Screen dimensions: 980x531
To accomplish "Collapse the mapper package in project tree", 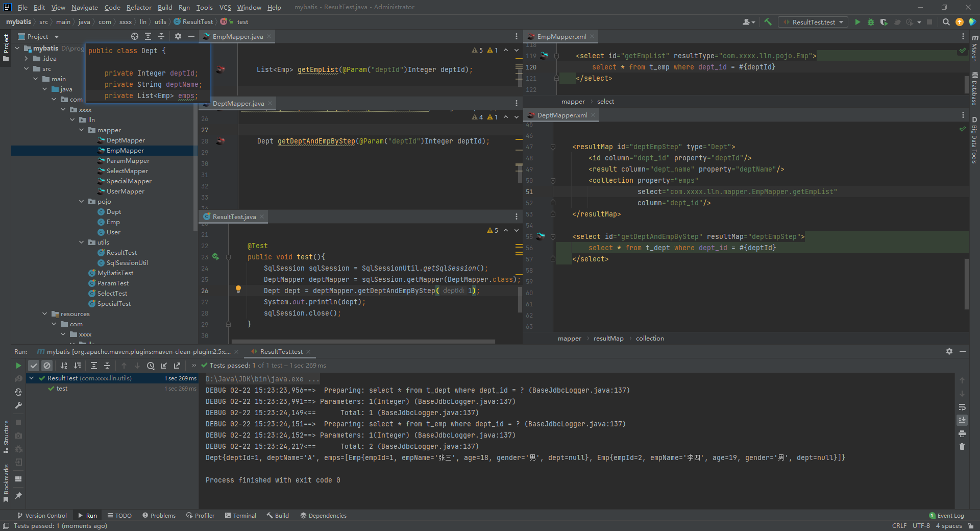I will pos(82,130).
